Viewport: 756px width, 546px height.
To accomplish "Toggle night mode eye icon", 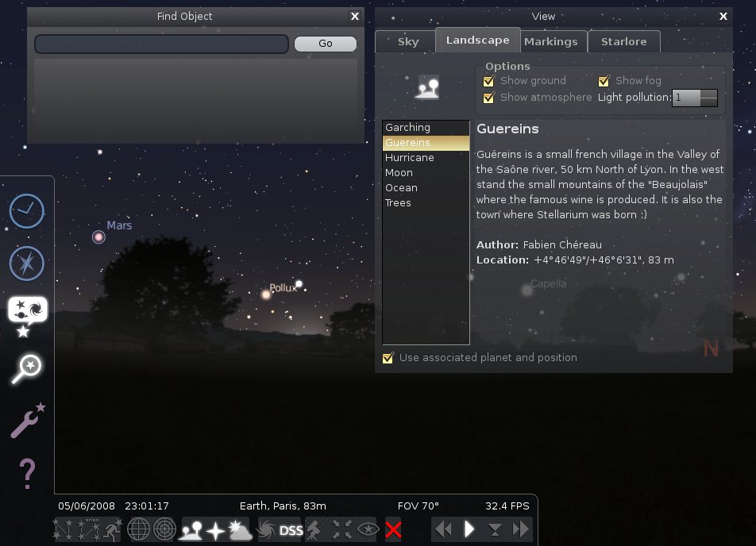I will pos(368,529).
